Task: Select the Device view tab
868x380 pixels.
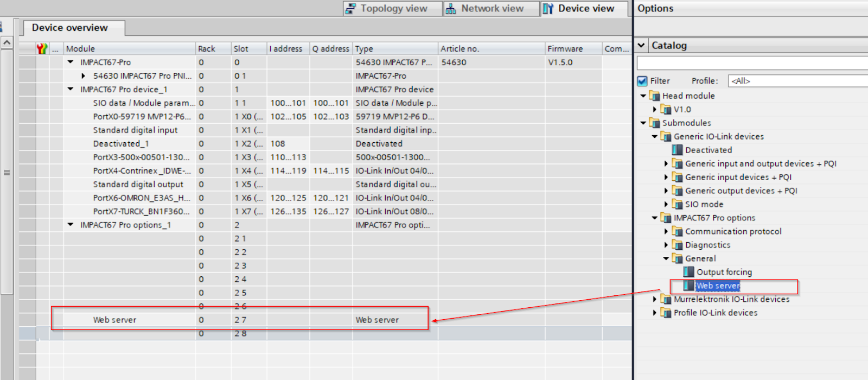Action: pos(584,9)
